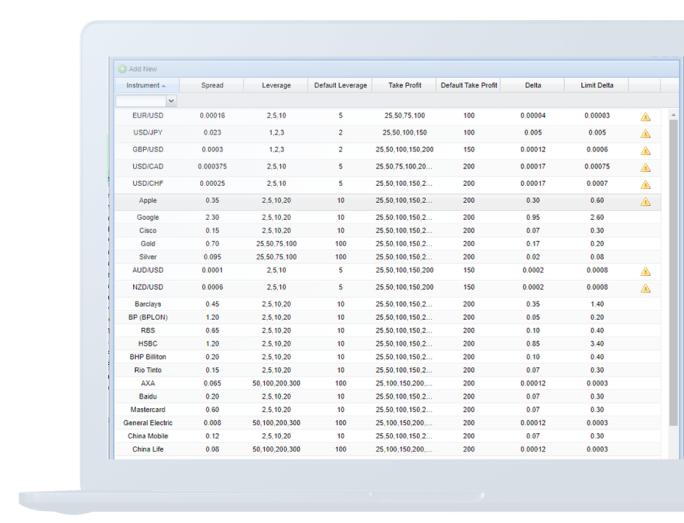The image size is (684, 523).
Task: Click USD/CAD spread value 0.000375
Action: [x=212, y=167]
